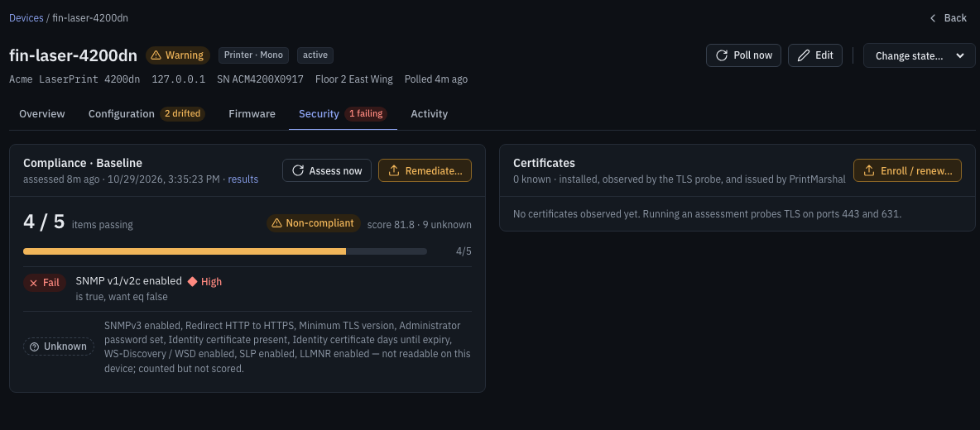Click the 1 failing badge
The image size is (980, 430).
tap(366, 113)
